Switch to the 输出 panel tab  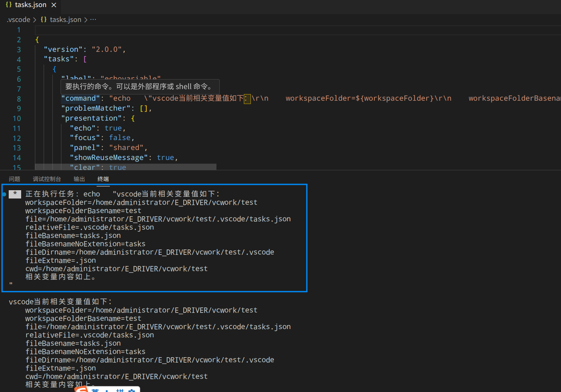(x=79, y=179)
